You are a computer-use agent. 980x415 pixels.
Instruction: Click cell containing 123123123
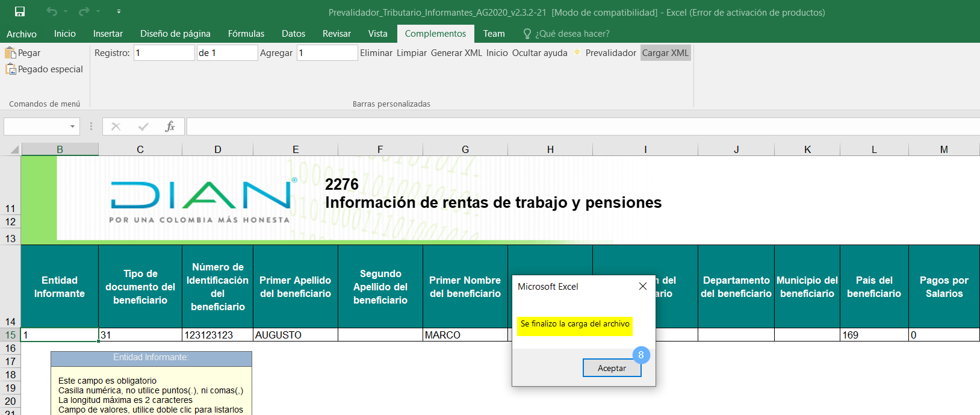218,335
